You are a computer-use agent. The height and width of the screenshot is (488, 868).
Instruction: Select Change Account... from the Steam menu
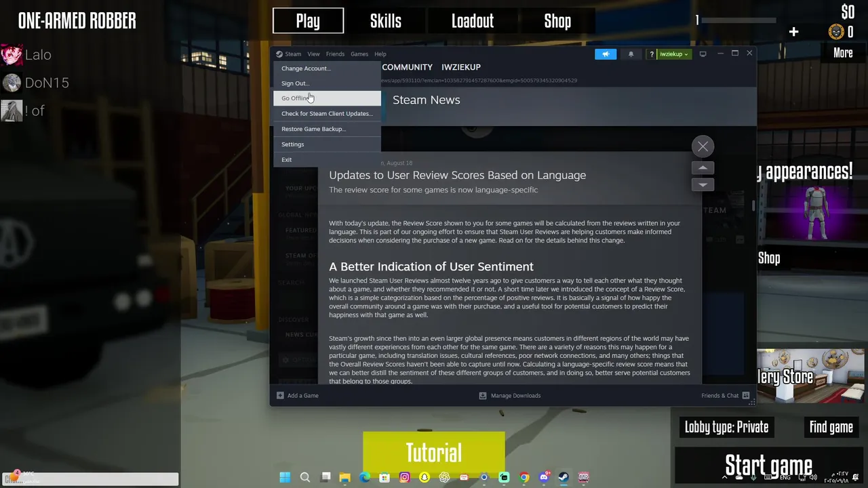(327, 68)
